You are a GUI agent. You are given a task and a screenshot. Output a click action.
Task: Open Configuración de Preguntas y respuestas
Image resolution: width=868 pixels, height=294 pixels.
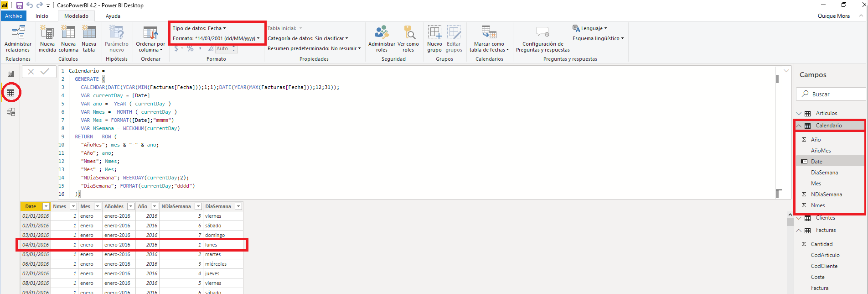tap(543, 39)
